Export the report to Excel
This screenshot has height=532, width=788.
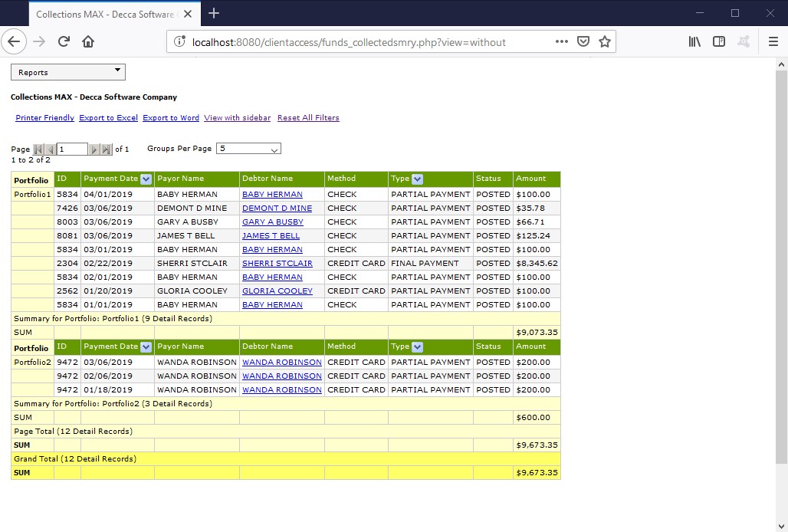point(108,117)
